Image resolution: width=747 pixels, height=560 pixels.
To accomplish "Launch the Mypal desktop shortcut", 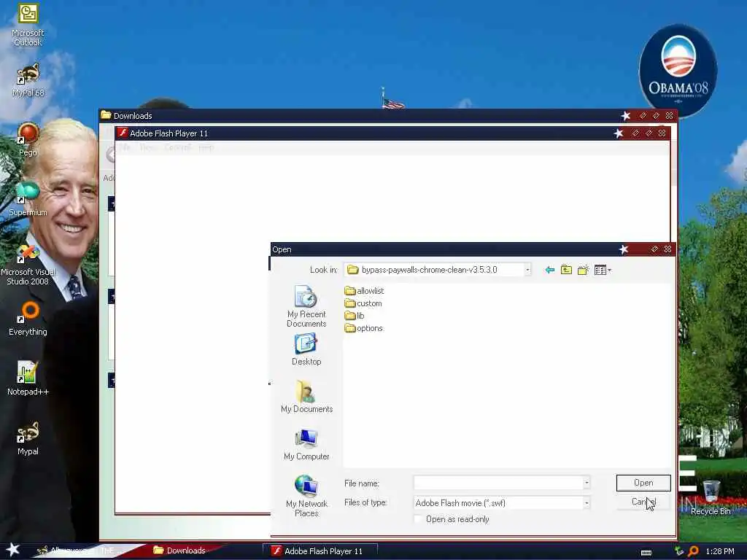I will (x=28, y=438).
